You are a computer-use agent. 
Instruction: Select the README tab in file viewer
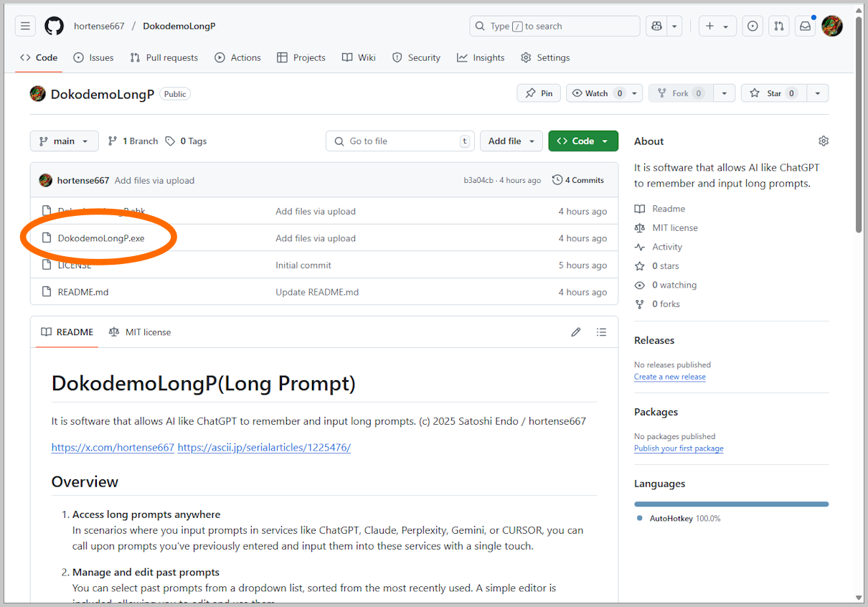(x=67, y=332)
